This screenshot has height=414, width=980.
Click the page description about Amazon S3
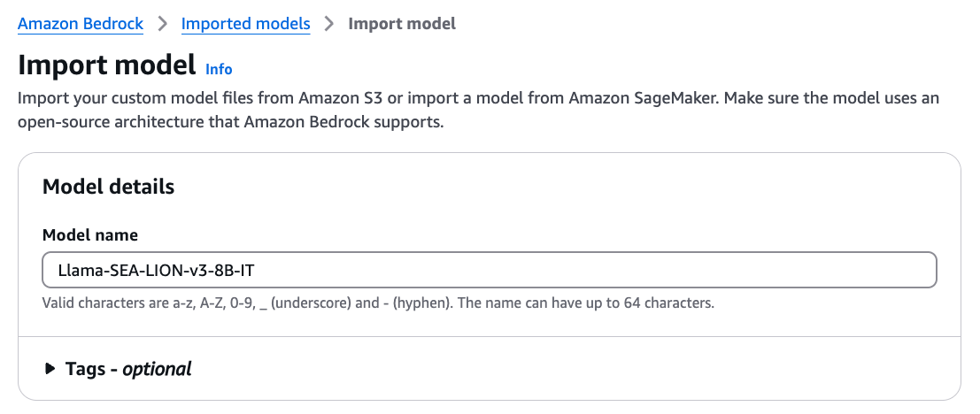click(x=478, y=110)
